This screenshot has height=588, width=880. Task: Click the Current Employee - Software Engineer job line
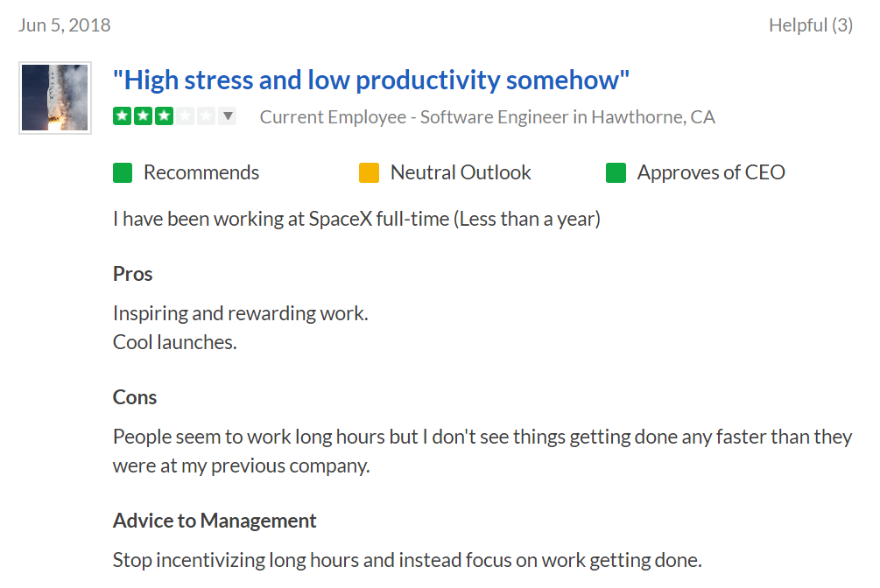pyautogui.click(x=487, y=117)
